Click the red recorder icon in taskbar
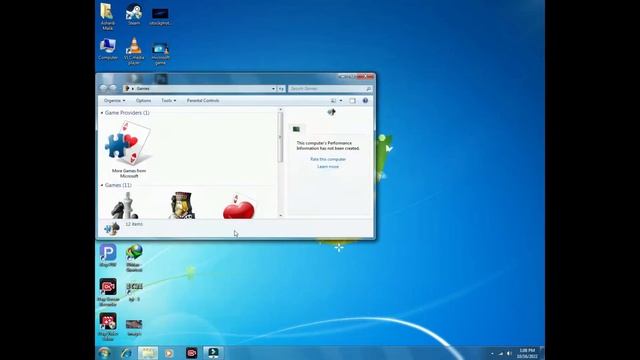Screen dimensions: 640x360 pyautogui.click(x=191, y=353)
